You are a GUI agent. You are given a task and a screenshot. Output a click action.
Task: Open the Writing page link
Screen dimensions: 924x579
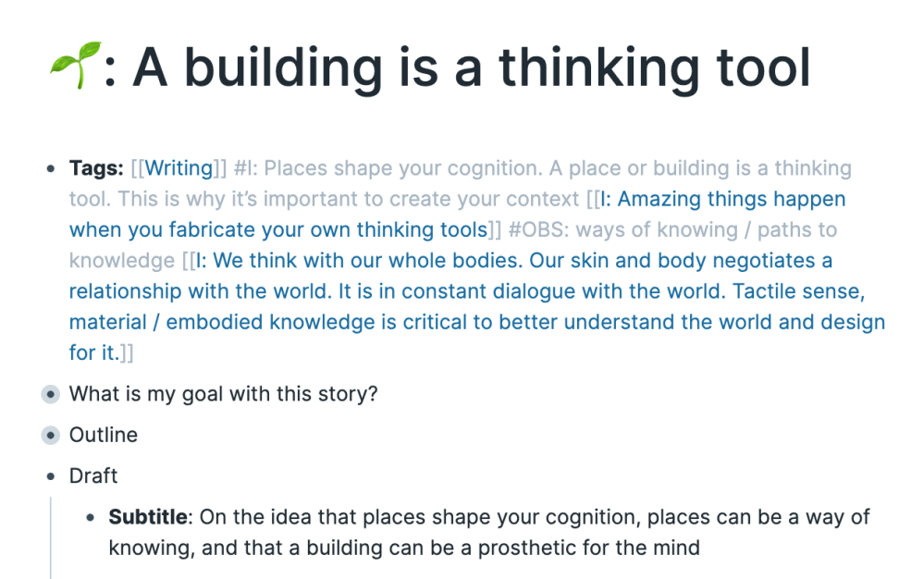(x=179, y=167)
